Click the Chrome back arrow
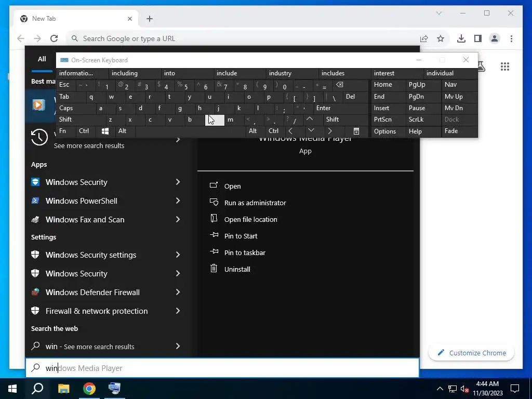The image size is (532, 399). click(21, 38)
